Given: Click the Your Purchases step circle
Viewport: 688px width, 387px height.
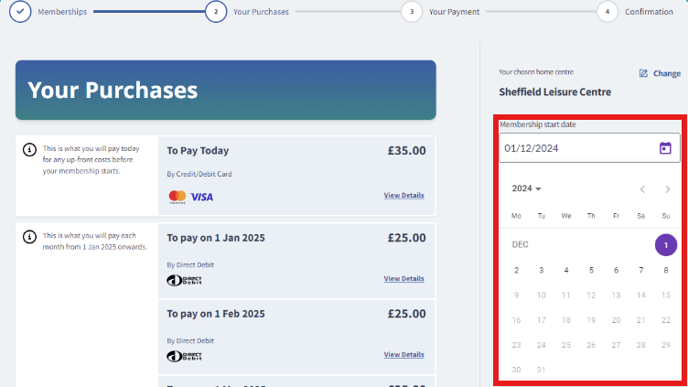Looking at the screenshot, I should click(216, 12).
